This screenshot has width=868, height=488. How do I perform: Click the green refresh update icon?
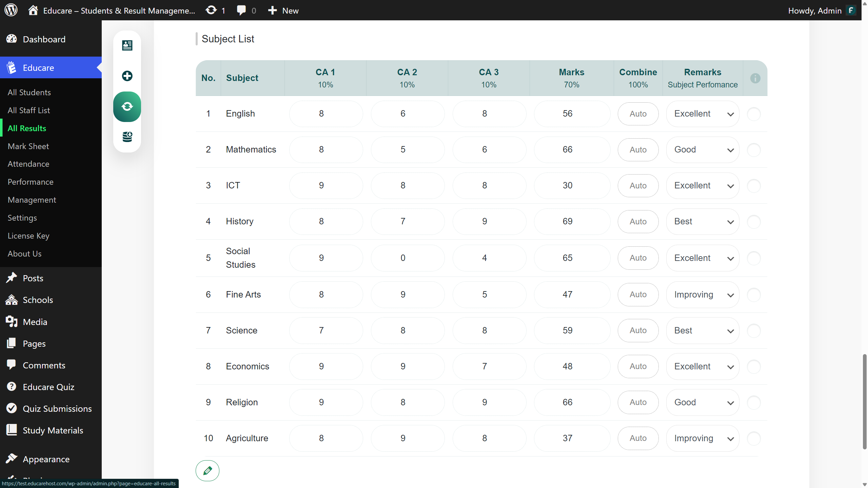coord(127,106)
